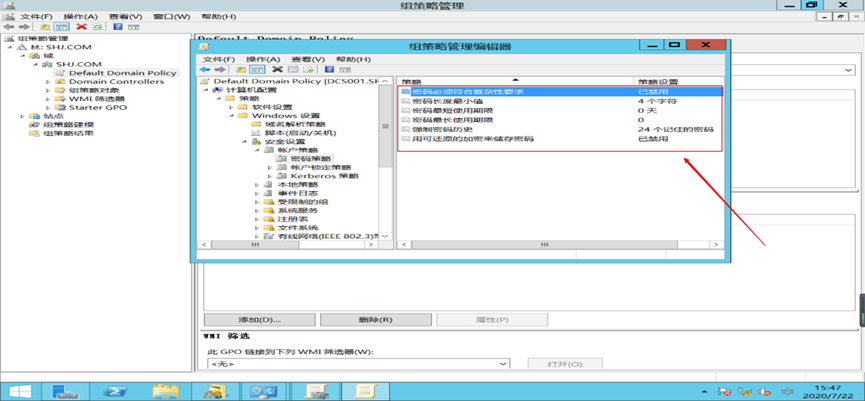The height and width of the screenshot is (401, 865).
Task: Collapse the 安全设置 node
Action: point(244,142)
